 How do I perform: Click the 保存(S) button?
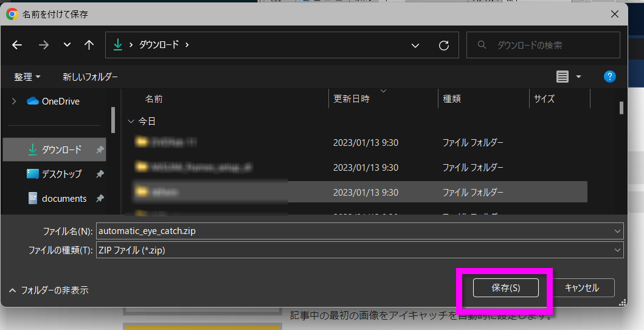(x=505, y=288)
